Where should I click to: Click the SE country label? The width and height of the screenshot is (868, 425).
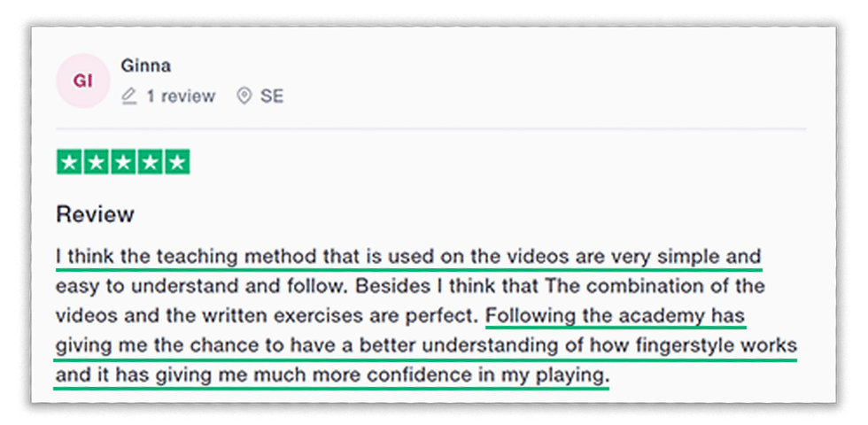click(x=272, y=96)
